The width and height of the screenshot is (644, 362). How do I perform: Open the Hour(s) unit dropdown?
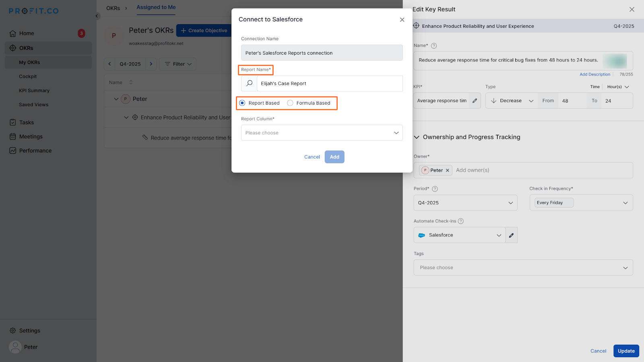618,87
